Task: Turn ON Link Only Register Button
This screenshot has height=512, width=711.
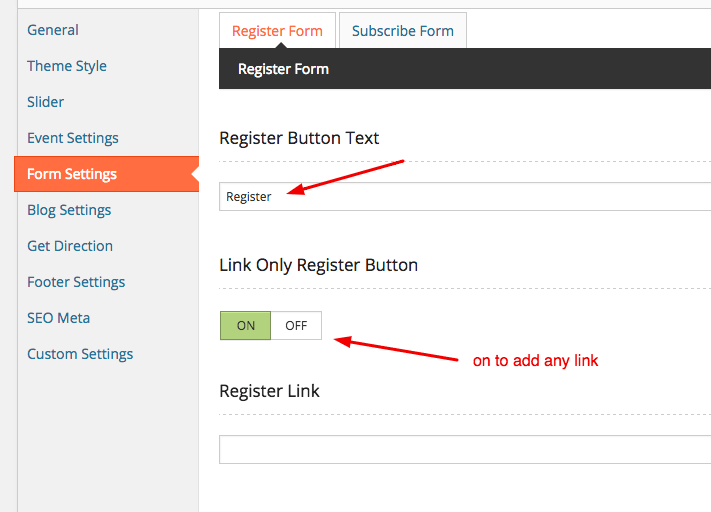Action: [246, 326]
